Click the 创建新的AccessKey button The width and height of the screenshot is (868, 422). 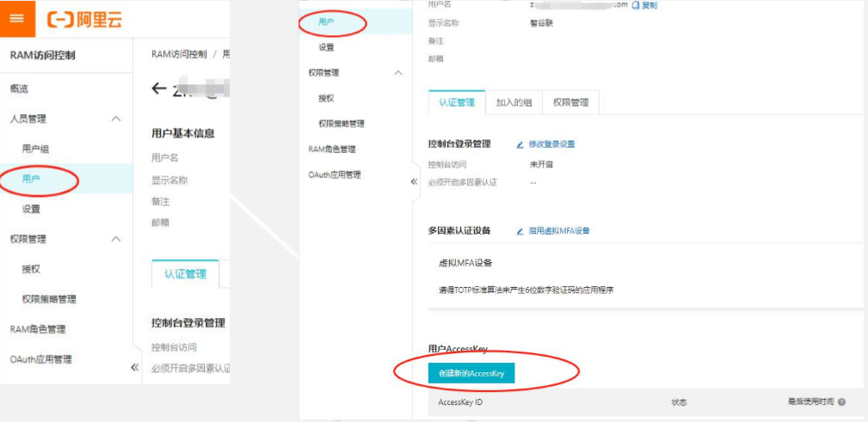pos(471,373)
